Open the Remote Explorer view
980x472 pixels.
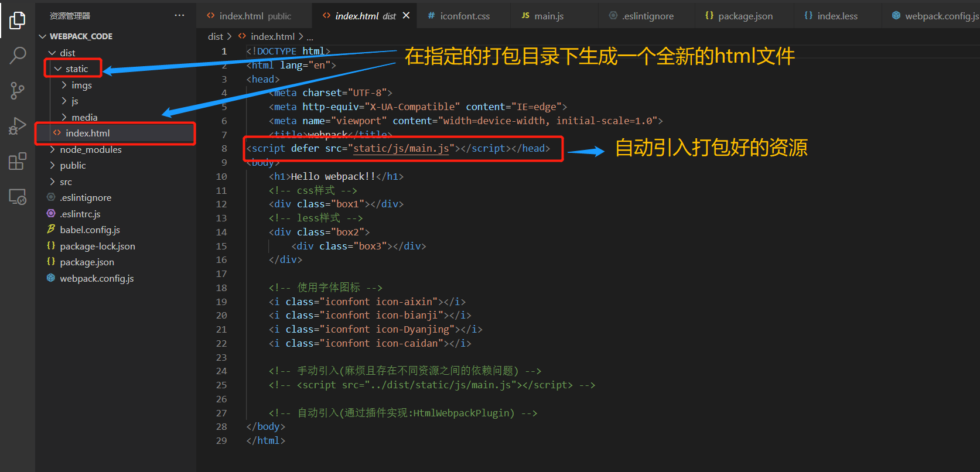click(18, 197)
